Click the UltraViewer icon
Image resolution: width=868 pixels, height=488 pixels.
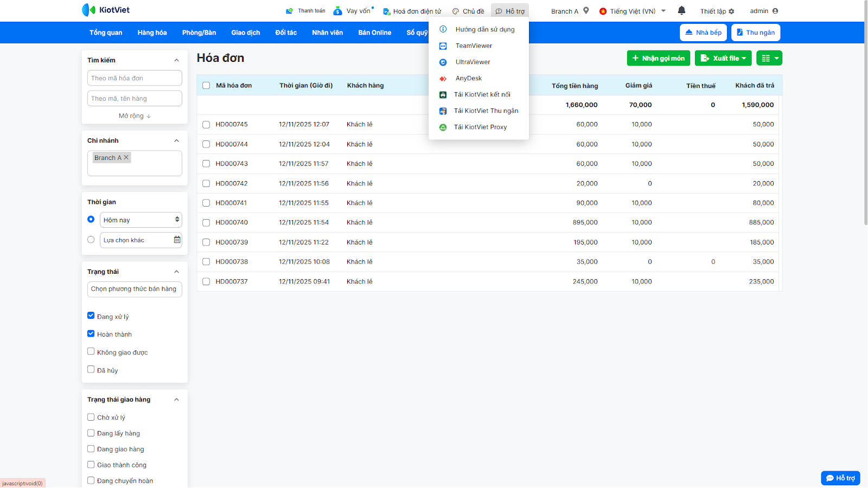point(443,62)
